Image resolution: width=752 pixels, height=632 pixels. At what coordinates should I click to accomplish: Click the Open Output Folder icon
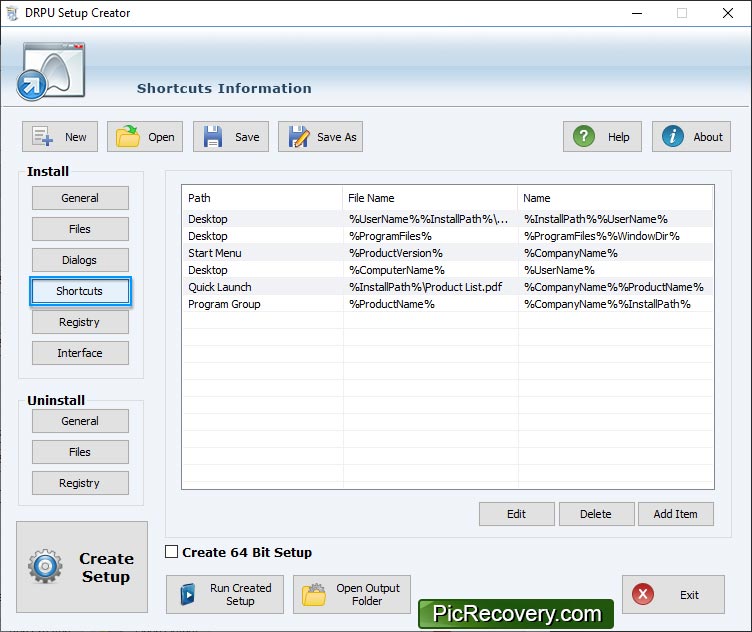[314, 595]
